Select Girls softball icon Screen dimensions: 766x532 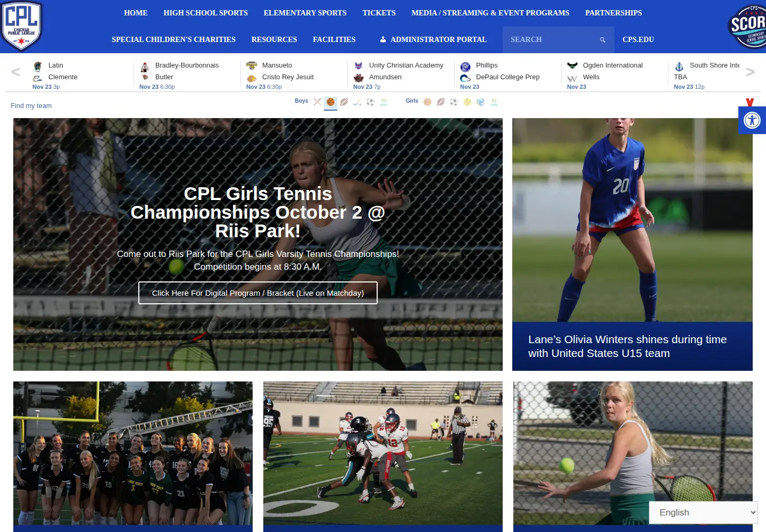tap(467, 102)
